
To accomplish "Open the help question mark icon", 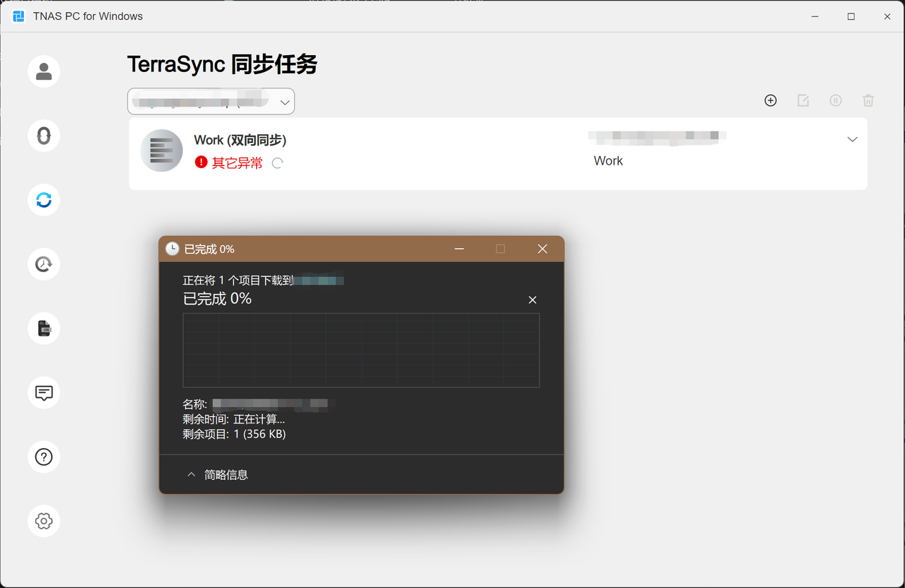I will (x=44, y=457).
